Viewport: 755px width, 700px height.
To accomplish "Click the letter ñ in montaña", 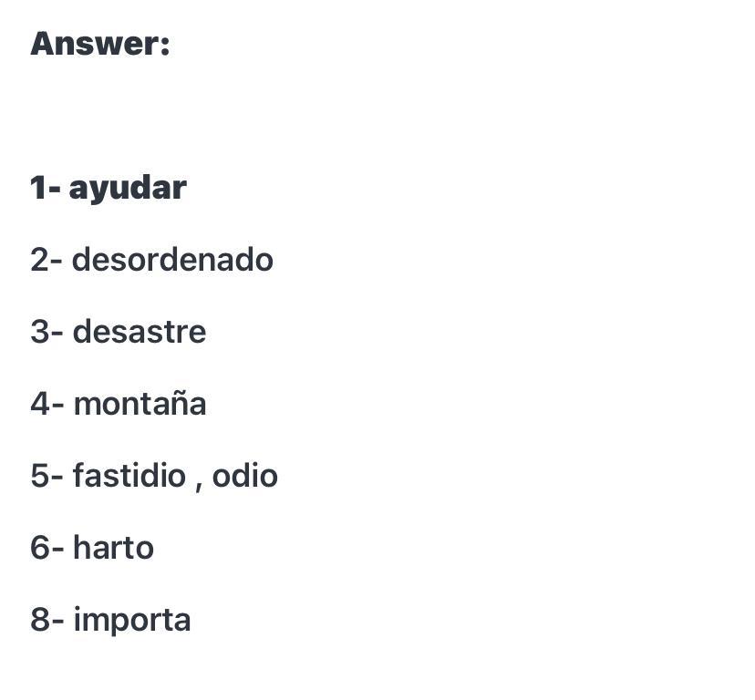I will 174,404.
